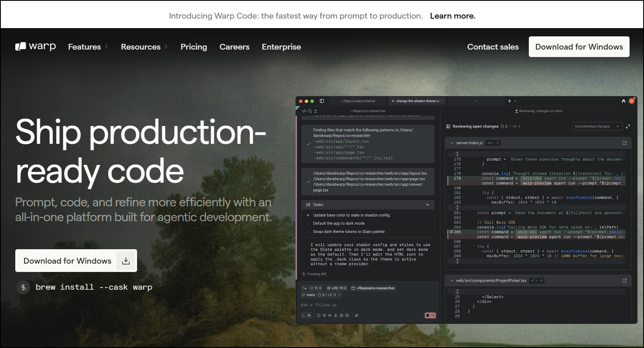Click the Warp logo in the navbar
644x348 pixels.
[x=36, y=47]
